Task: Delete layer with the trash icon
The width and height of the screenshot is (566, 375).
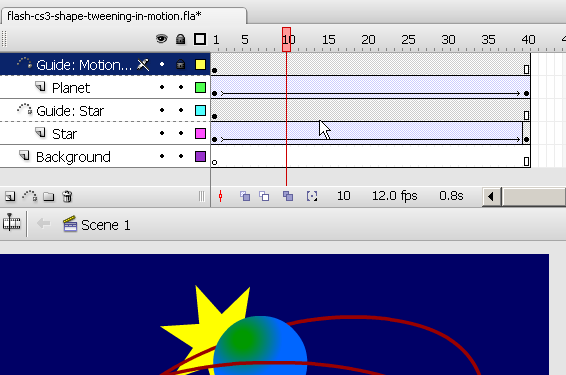Action: click(x=67, y=196)
